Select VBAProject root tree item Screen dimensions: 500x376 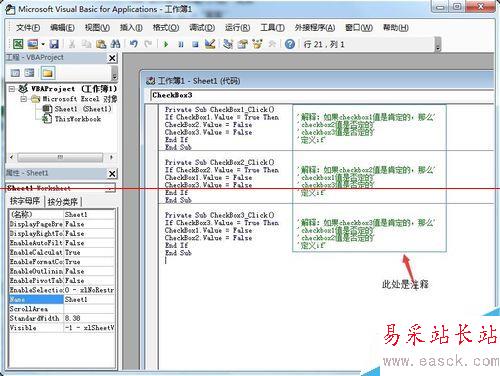pos(74,89)
